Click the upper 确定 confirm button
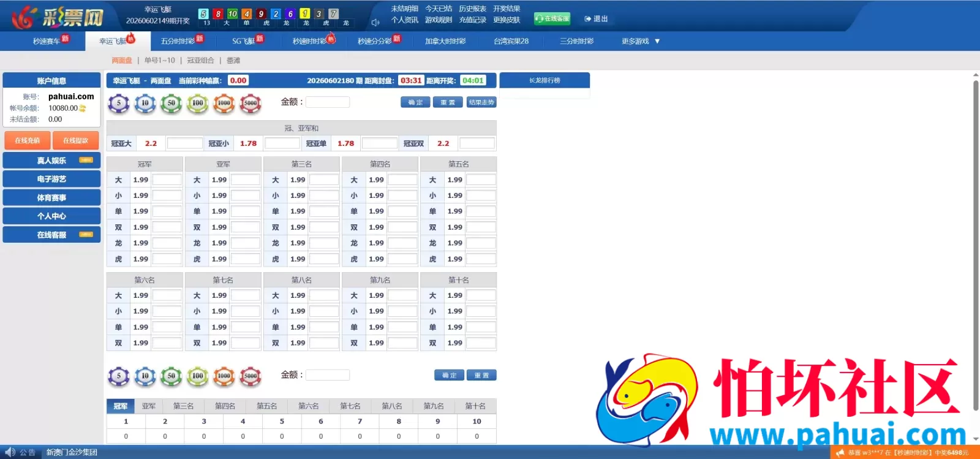The height and width of the screenshot is (459, 980). [x=415, y=102]
